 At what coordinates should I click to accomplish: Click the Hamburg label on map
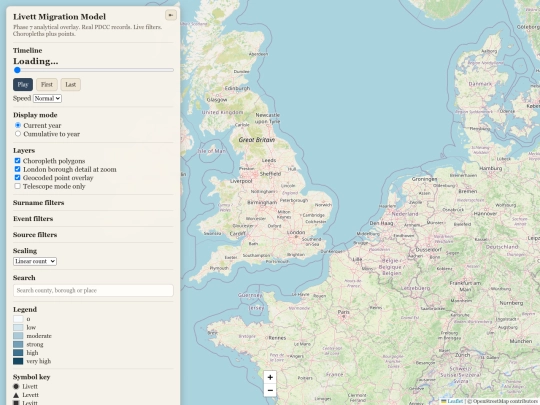[491, 168]
